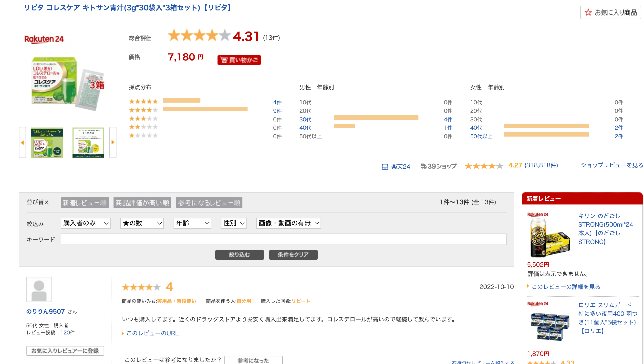The height and width of the screenshot is (364, 644).
Task: Click inside the キーワード search field
Action: (283, 239)
